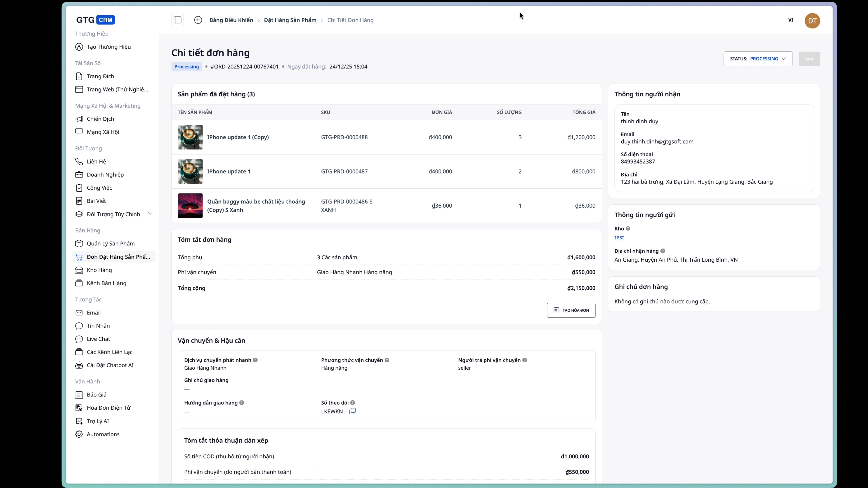Image resolution: width=868 pixels, height=488 pixels.
Task: Select the Kho Hàng warehouse icon
Action: pyautogui.click(x=79, y=270)
